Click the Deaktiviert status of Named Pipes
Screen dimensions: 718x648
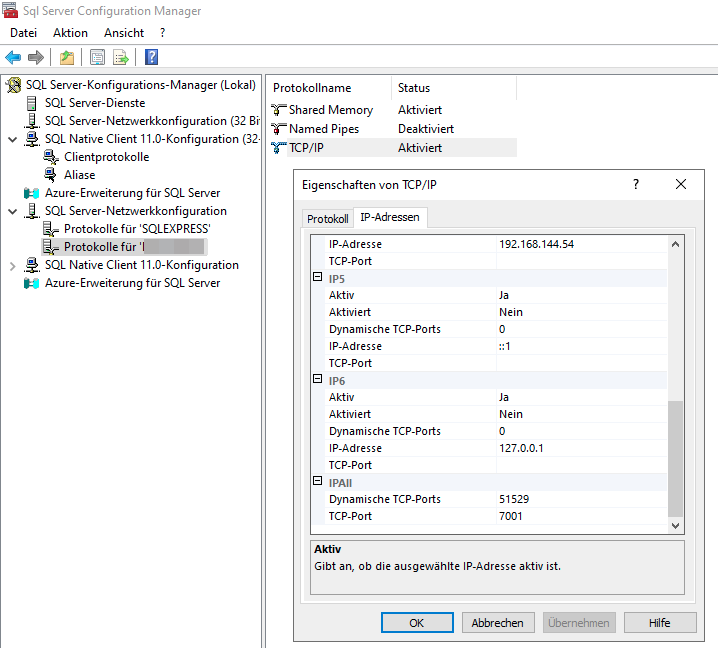point(426,129)
